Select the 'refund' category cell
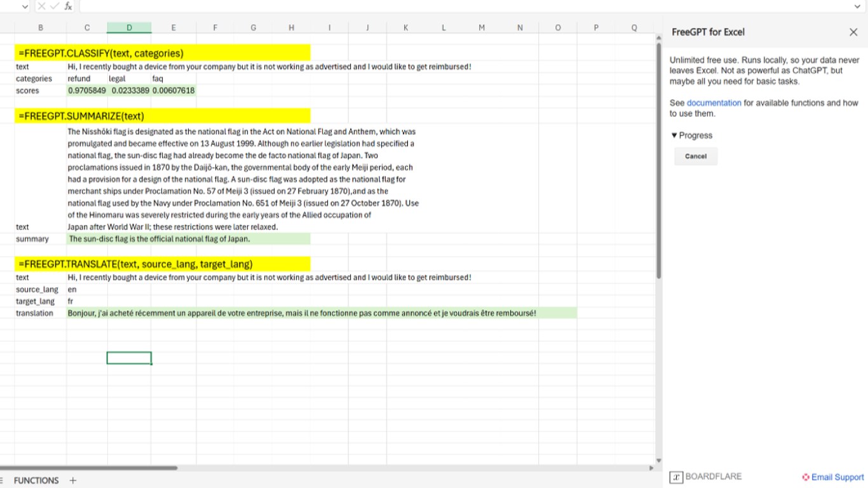 (x=87, y=79)
